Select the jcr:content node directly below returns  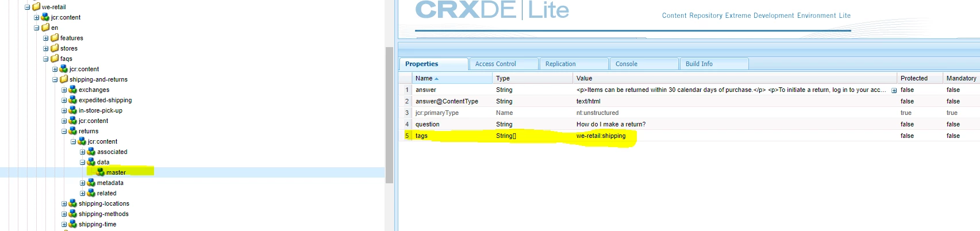tap(102, 142)
